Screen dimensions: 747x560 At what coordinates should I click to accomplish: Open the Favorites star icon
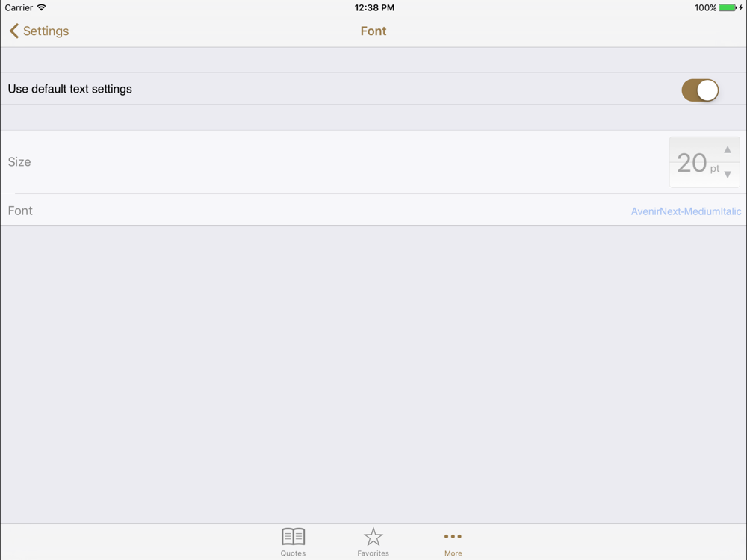point(373,537)
